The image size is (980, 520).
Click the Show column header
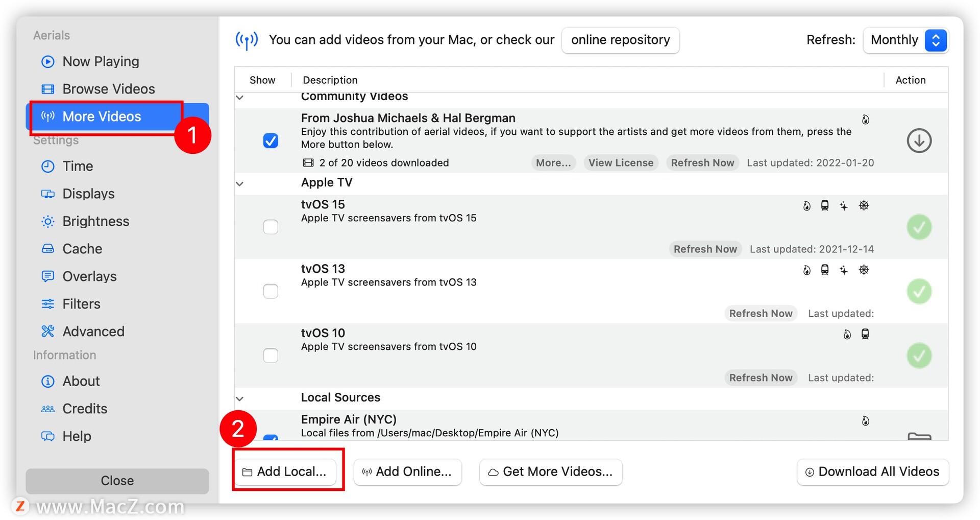(262, 80)
